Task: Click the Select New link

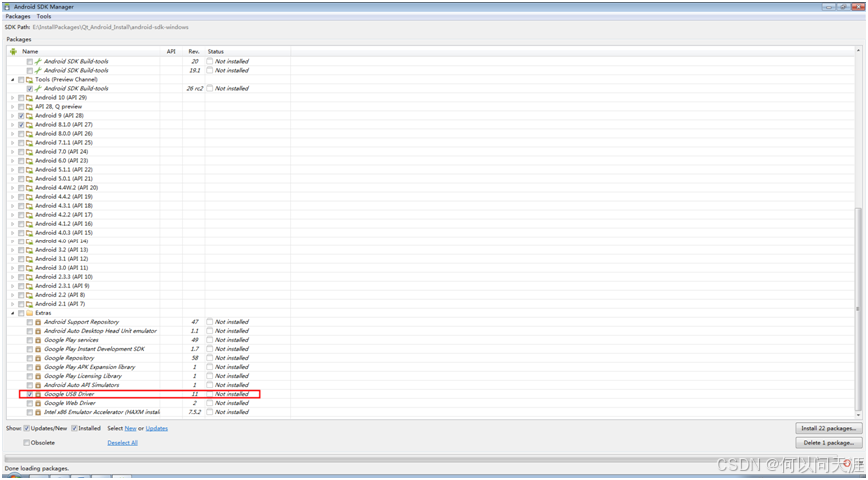Action: click(x=130, y=428)
